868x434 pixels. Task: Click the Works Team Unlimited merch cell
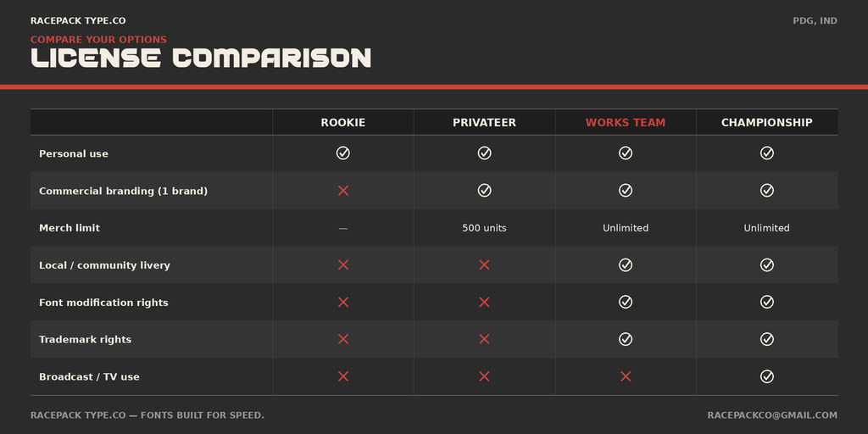click(x=626, y=228)
